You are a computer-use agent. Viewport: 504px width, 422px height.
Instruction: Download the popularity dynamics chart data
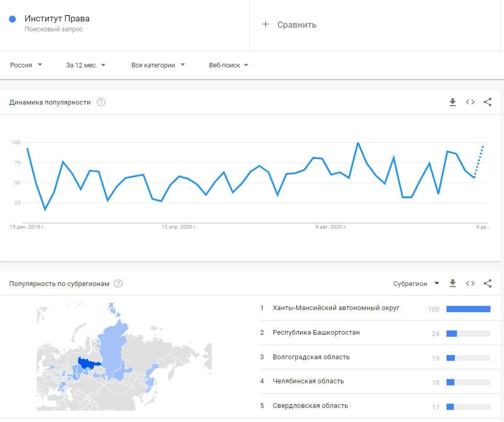pyautogui.click(x=453, y=102)
